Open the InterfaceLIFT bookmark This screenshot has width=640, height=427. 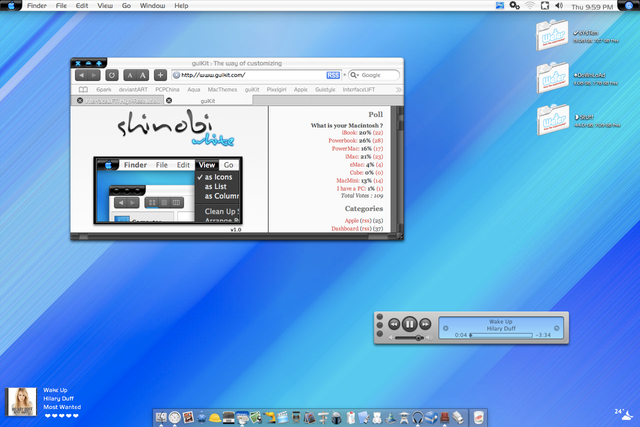359,89
